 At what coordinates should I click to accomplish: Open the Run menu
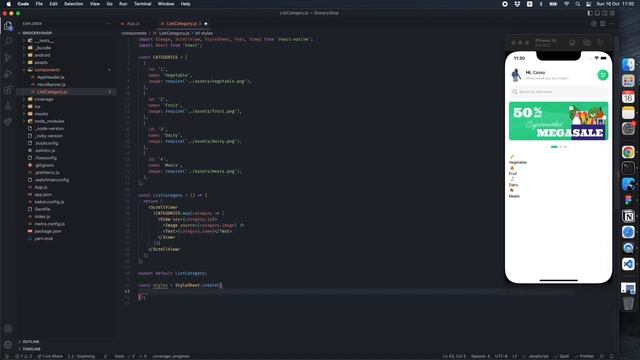[123, 4]
